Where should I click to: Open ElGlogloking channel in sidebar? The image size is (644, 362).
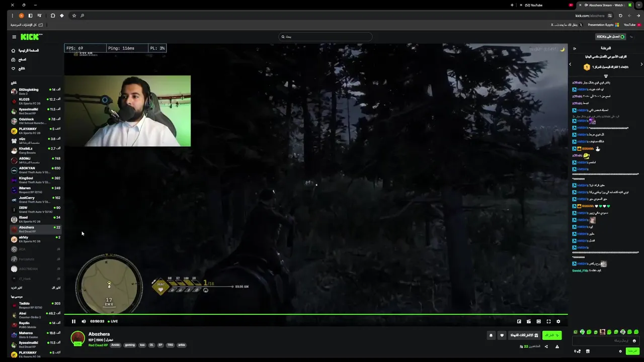pos(36,91)
